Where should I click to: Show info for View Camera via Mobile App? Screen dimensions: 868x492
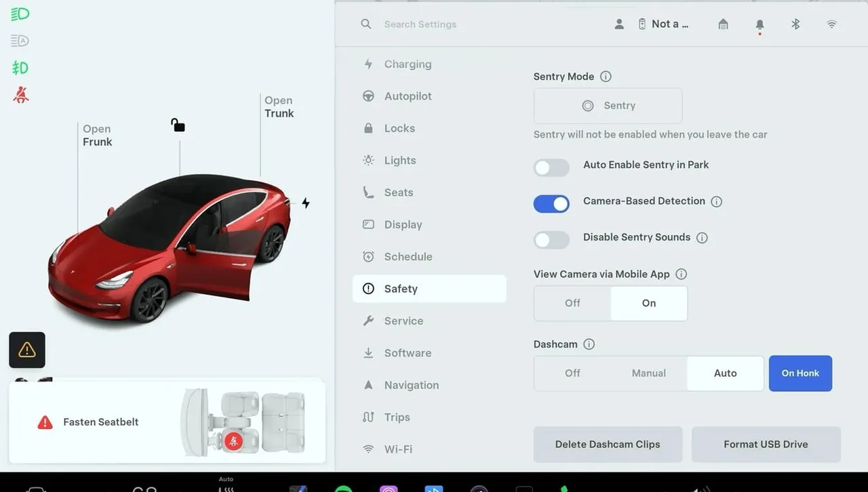(681, 274)
